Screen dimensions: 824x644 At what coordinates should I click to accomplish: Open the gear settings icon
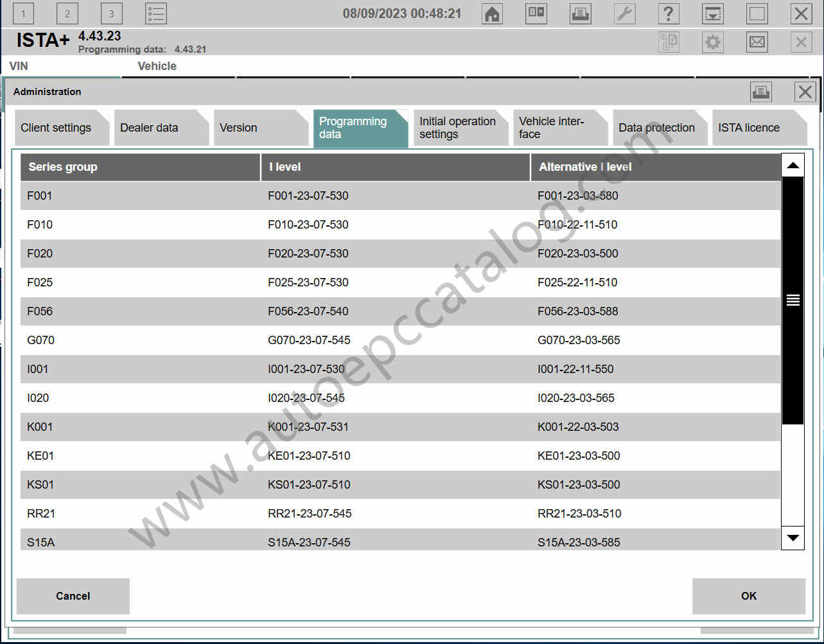pyautogui.click(x=713, y=42)
